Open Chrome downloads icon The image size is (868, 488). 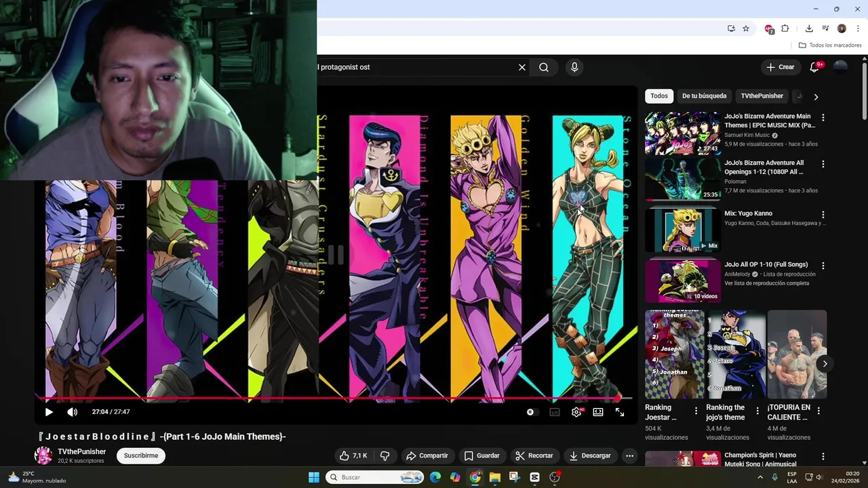[x=809, y=28]
